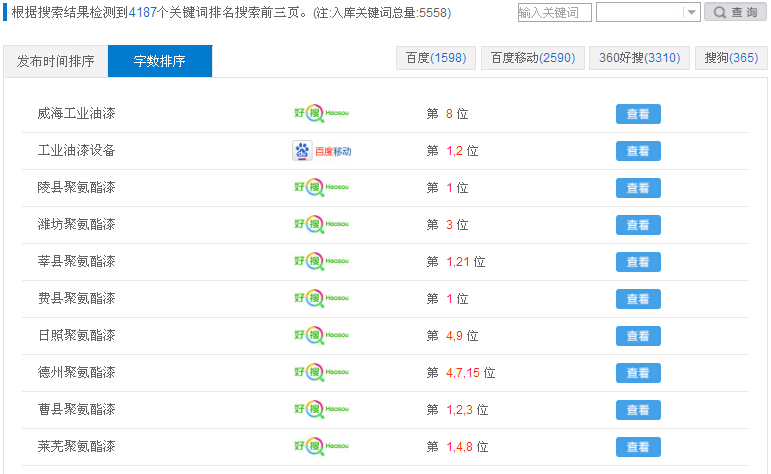Click rank value 第 1,21 位
This screenshot has height=474, width=771.
click(x=456, y=262)
